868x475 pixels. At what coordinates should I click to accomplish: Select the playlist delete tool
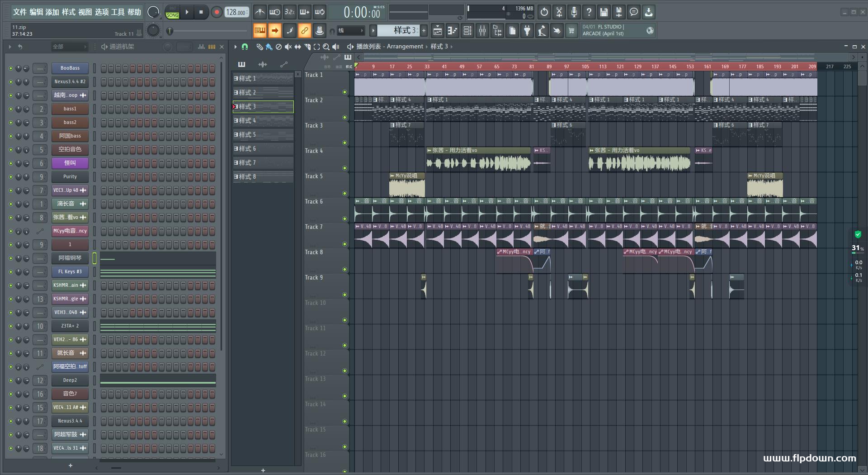click(x=278, y=47)
